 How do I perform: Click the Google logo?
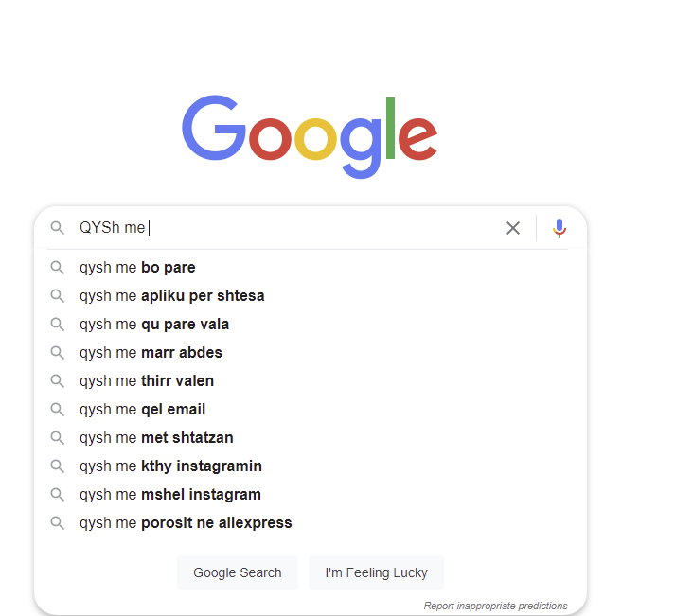(310, 135)
